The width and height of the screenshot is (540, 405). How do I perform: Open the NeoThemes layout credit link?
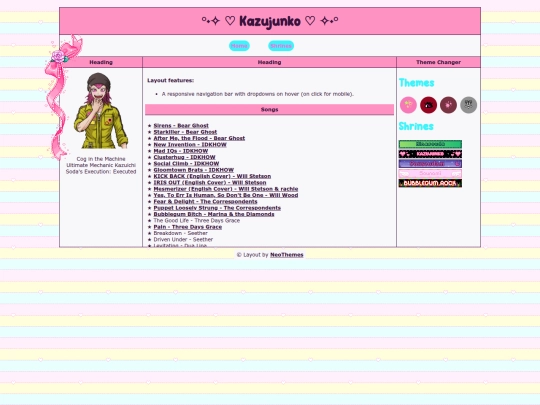[x=287, y=255]
